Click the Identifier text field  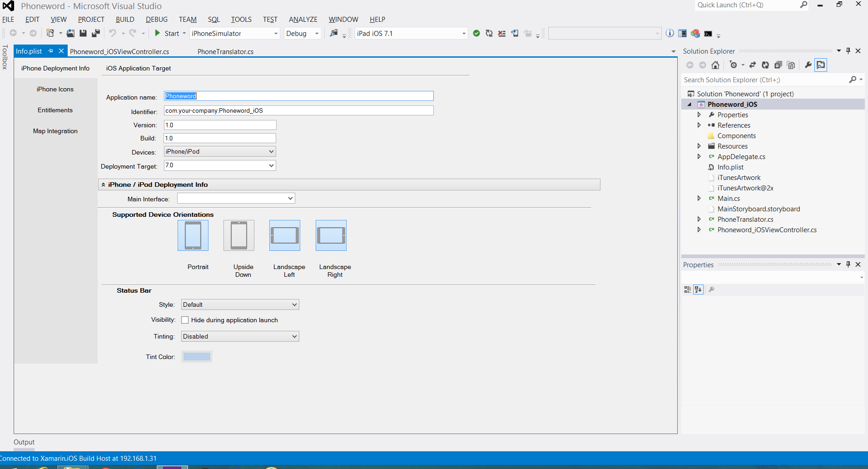point(298,111)
